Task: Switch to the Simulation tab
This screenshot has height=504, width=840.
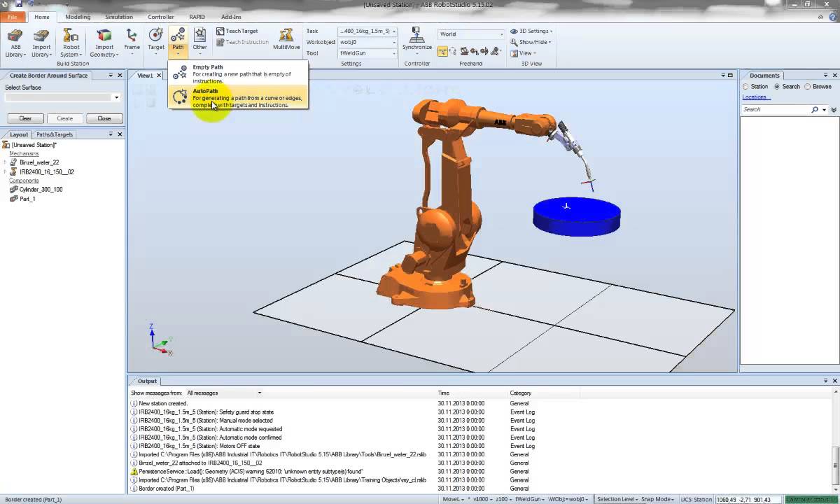Action: tap(119, 17)
